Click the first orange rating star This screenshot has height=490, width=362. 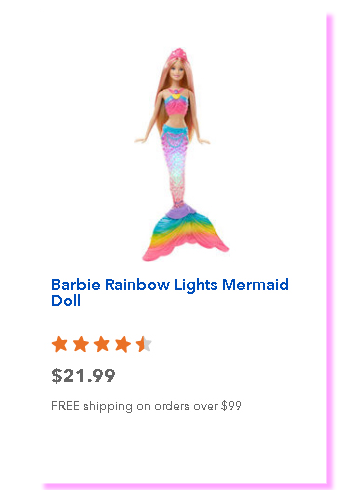click(x=60, y=344)
